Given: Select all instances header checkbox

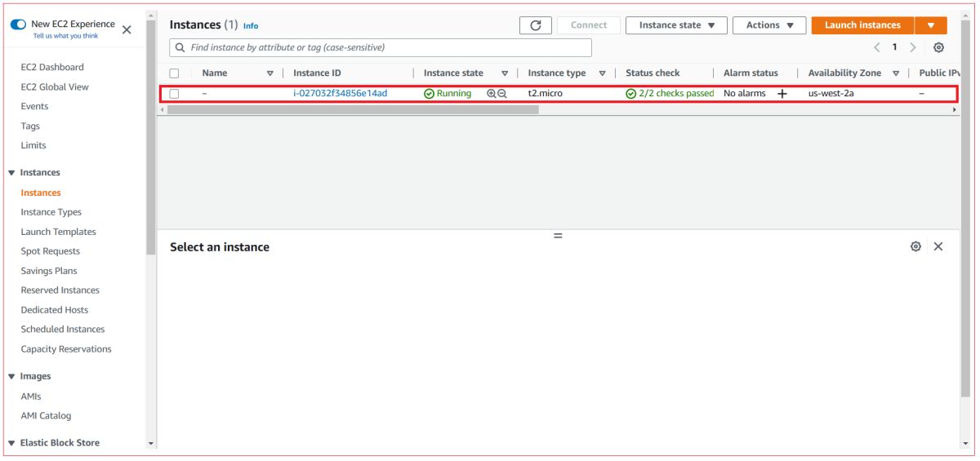Looking at the screenshot, I should pos(174,73).
